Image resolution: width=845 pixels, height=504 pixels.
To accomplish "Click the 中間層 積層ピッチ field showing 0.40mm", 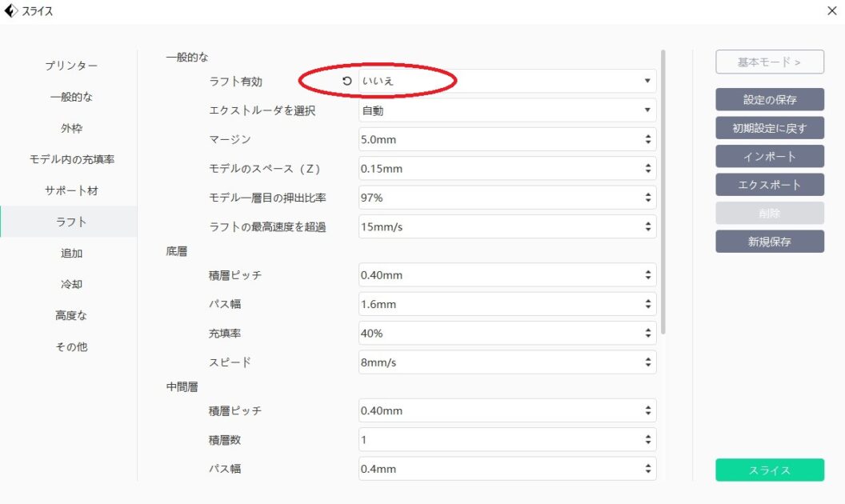I will pos(507,410).
